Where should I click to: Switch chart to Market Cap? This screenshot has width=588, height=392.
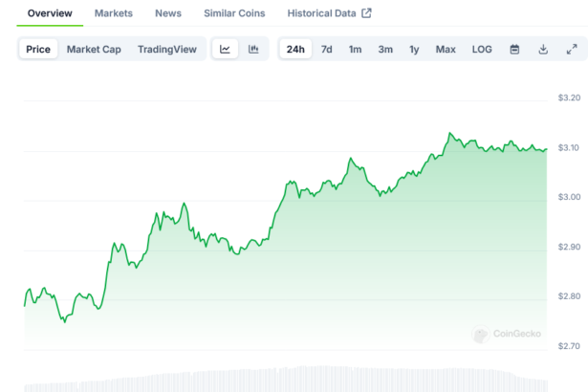coord(93,49)
